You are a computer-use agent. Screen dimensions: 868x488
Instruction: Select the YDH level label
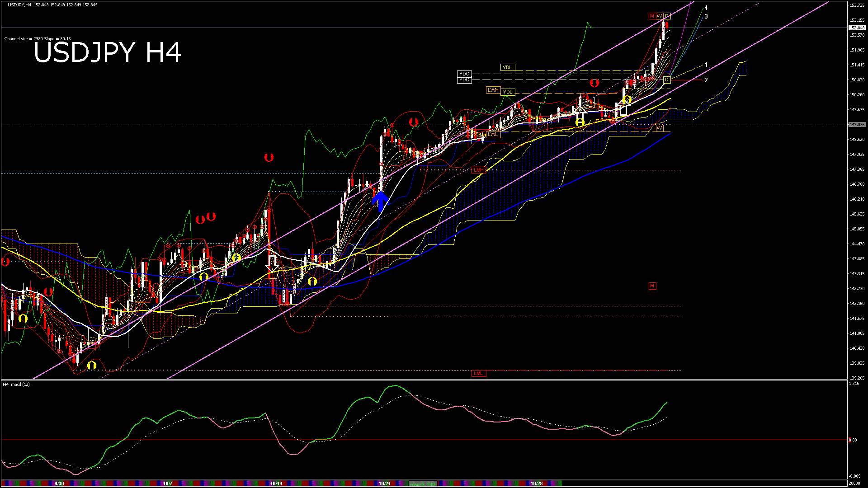pos(508,67)
